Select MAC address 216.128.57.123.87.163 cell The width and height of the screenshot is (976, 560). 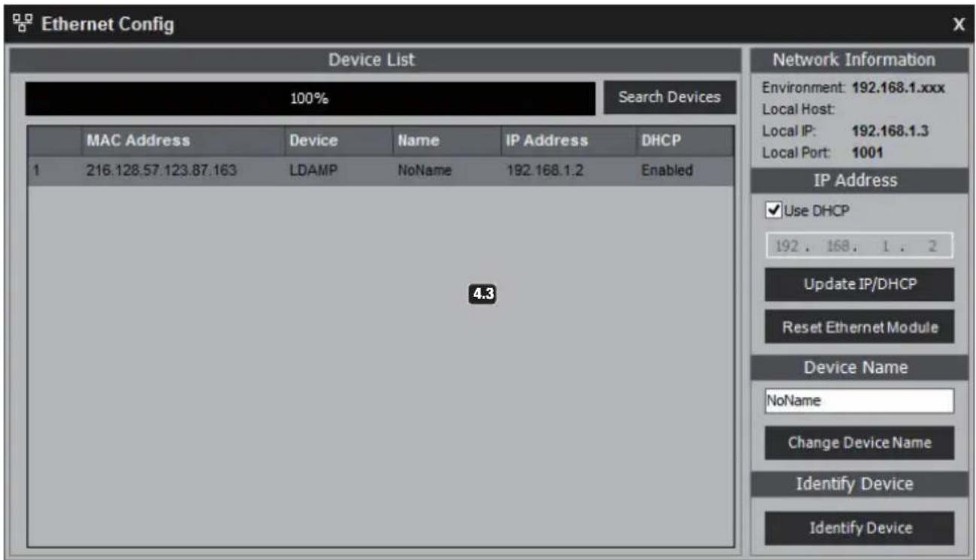coord(162,171)
